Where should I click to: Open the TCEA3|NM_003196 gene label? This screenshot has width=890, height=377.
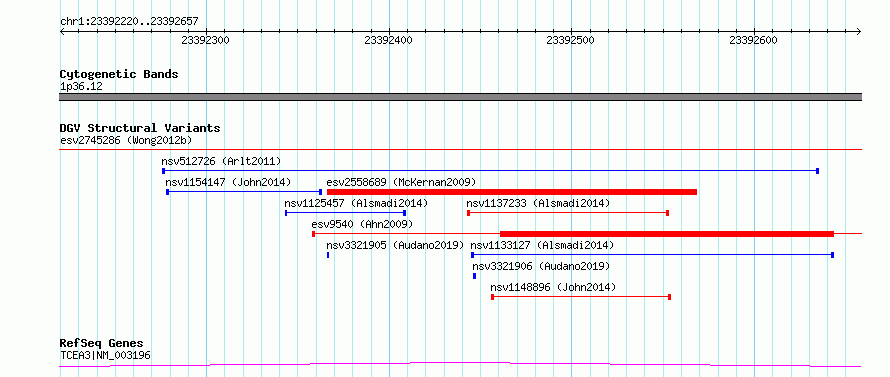tap(106, 355)
